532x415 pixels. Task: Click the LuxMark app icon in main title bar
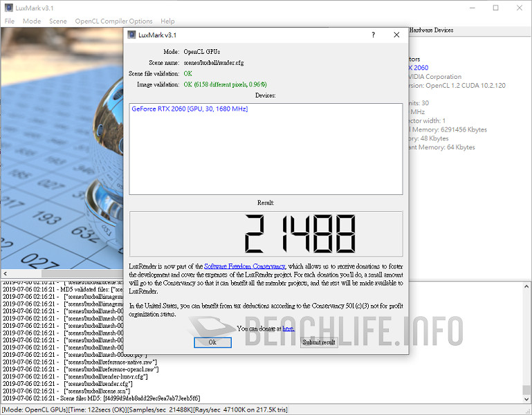[x=8, y=8]
